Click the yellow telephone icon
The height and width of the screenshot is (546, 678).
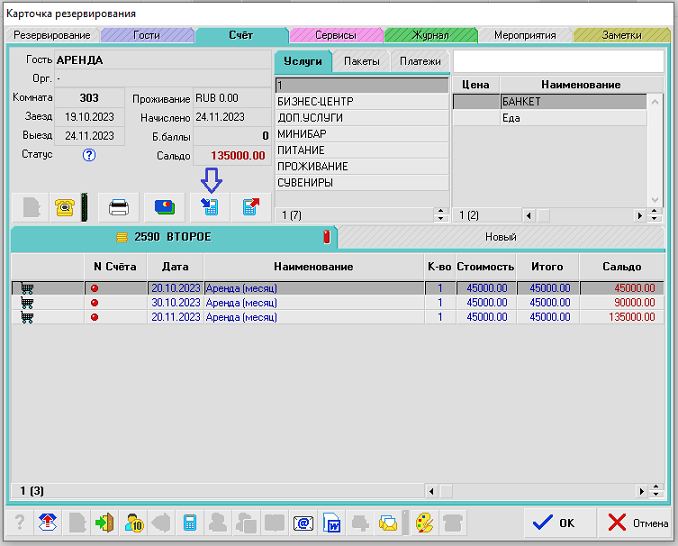coord(66,208)
